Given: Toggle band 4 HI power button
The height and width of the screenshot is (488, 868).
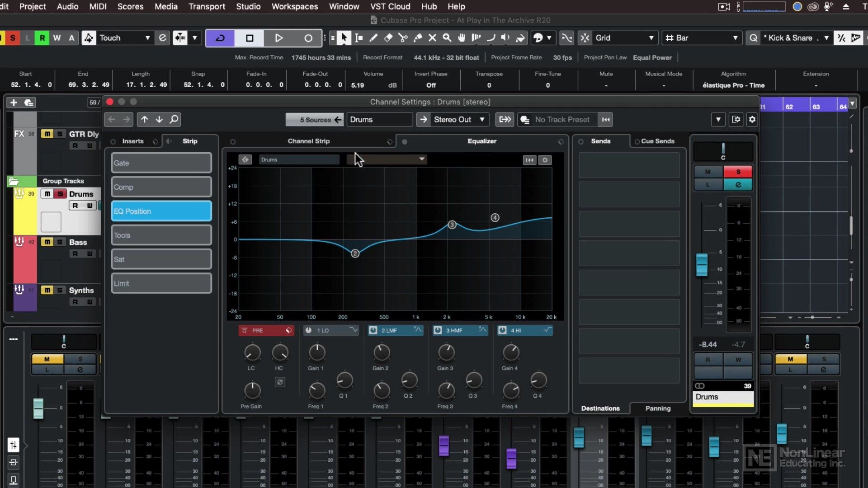Looking at the screenshot, I should (502, 330).
